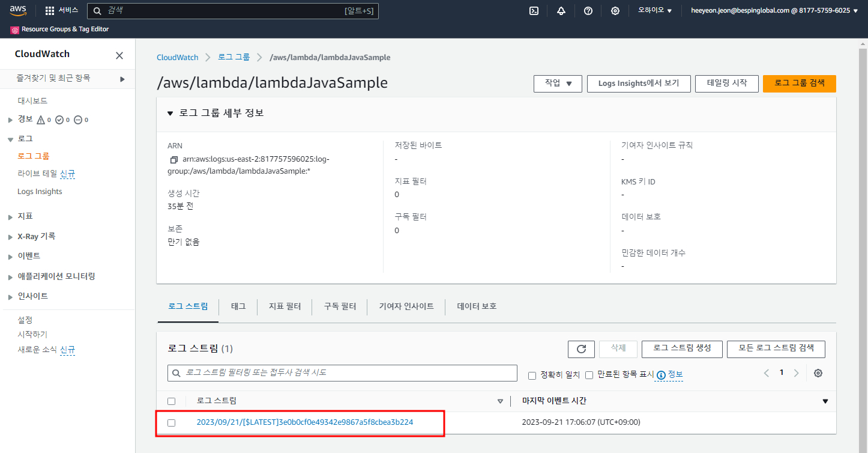The width and height of the screenshot is (868, 453).
Task: Open the help question mark icon
Action: (x=588, y=11)
